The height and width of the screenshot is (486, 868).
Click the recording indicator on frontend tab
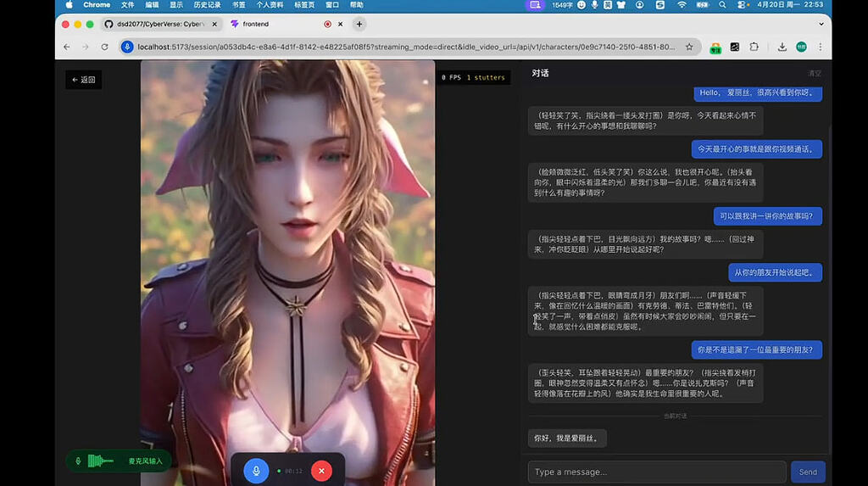(x=327, y=24)
